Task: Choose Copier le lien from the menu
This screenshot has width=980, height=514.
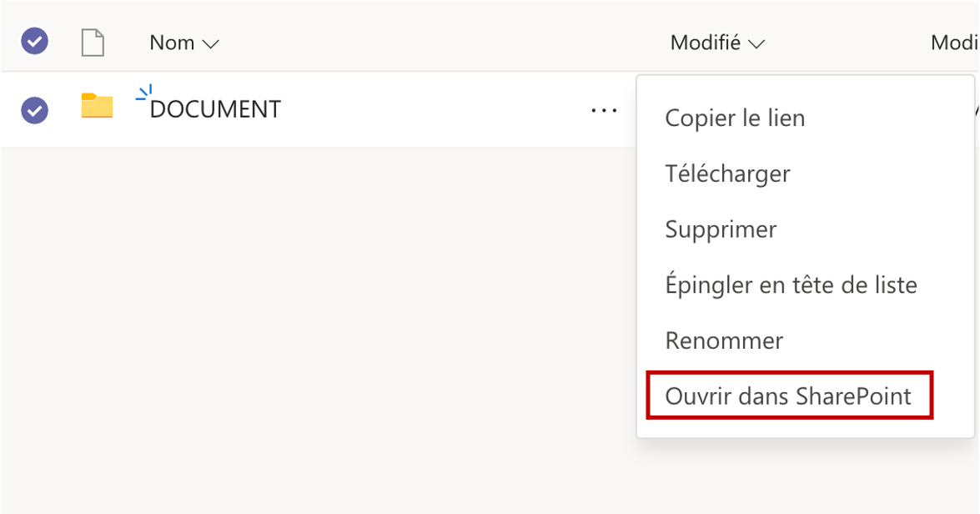Action: (x=735, y=118)
